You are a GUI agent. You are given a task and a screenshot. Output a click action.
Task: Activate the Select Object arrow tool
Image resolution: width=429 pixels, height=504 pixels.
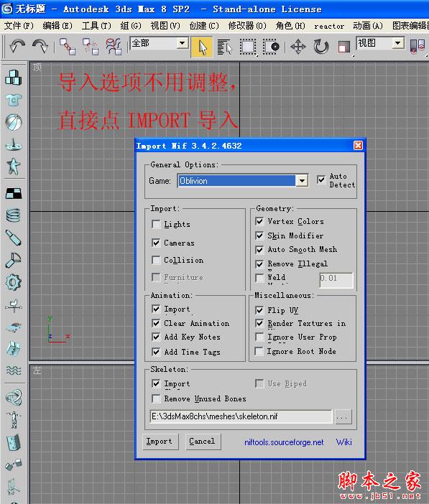coord(202,47)
